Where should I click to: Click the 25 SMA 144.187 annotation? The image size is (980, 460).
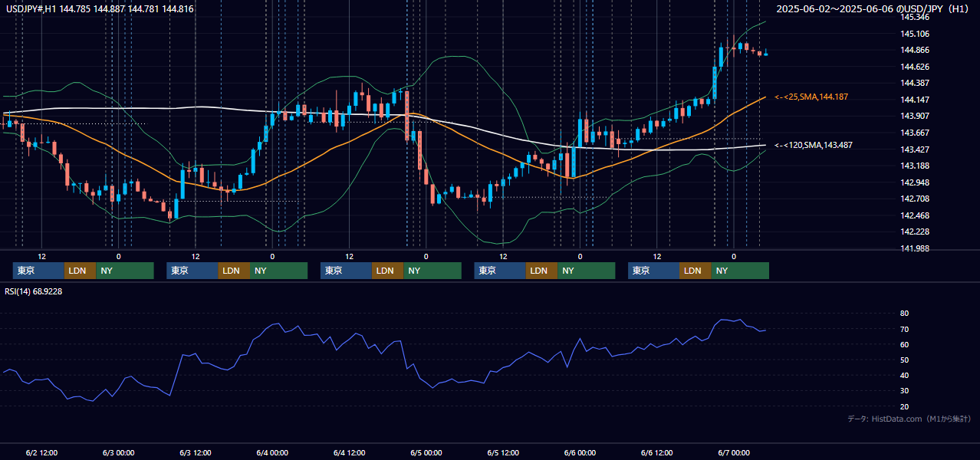tap(811, 97)
